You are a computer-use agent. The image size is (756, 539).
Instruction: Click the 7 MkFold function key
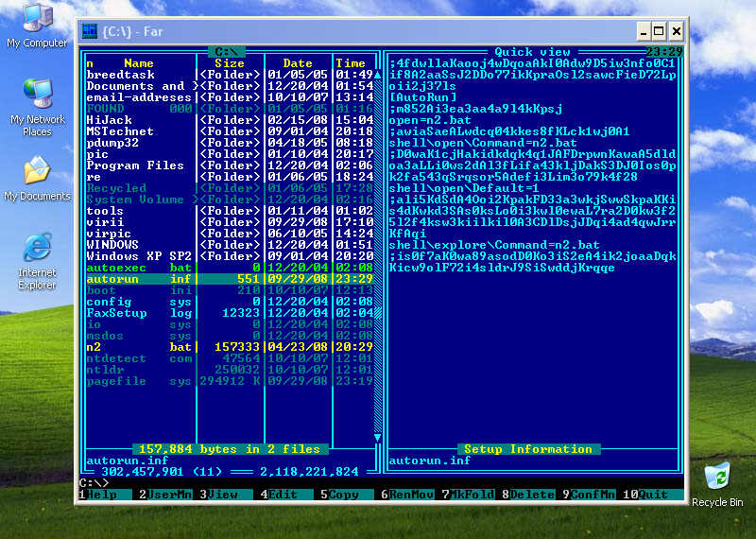(468, 495)
